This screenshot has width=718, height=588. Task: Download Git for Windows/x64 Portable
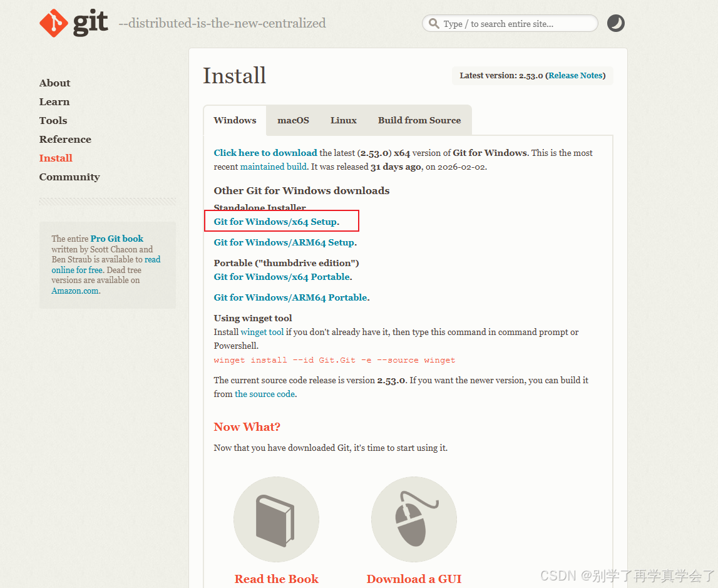pos(282,277)
